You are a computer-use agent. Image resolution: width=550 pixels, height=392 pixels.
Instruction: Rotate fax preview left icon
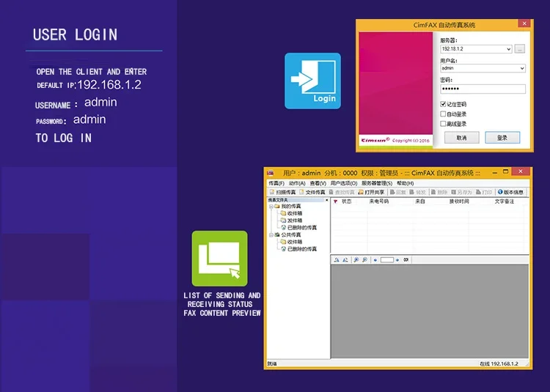337,260
